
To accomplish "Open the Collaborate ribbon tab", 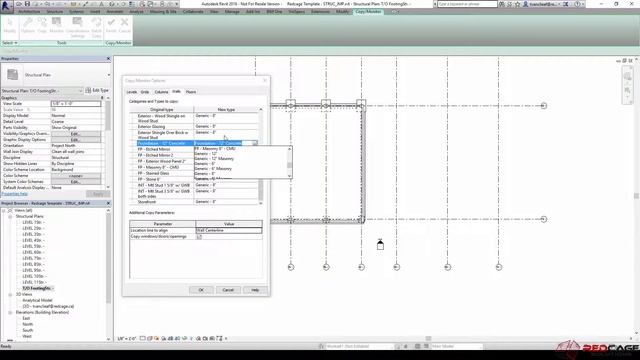I will coord(193,12).
